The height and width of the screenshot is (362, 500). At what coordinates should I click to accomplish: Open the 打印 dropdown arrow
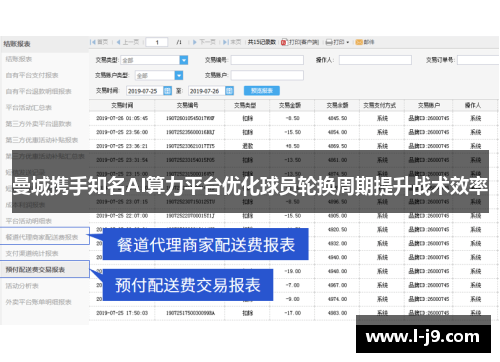pyautogui.click(x=347, y=42)
